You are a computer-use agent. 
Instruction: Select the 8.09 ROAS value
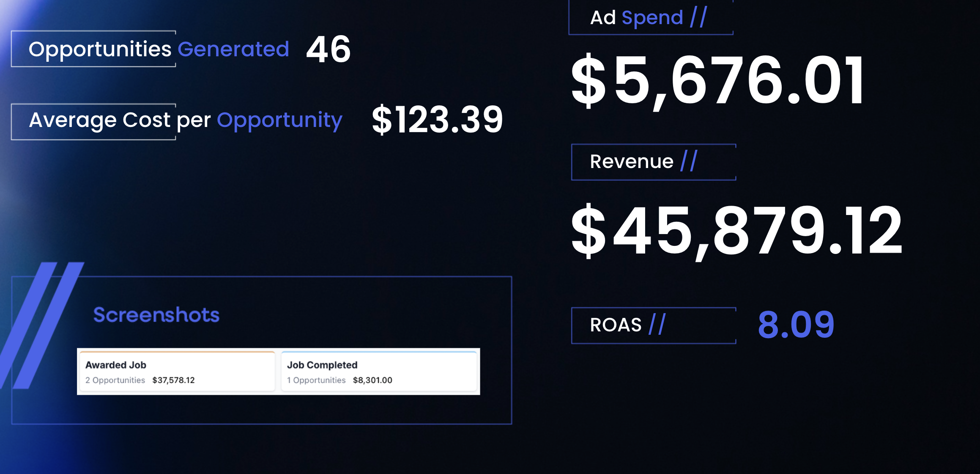(796, 325)
